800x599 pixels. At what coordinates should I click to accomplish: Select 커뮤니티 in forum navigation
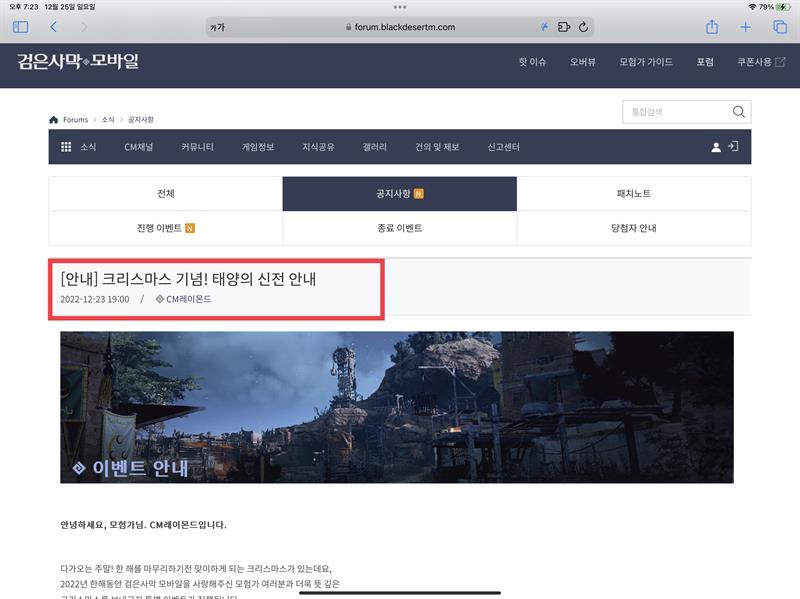(197, 147)
